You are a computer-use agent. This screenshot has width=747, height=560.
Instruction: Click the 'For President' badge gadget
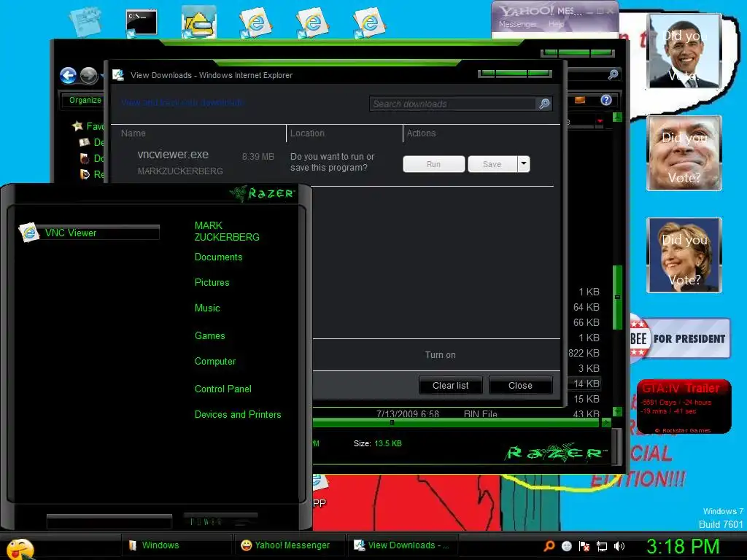point(680,338)
